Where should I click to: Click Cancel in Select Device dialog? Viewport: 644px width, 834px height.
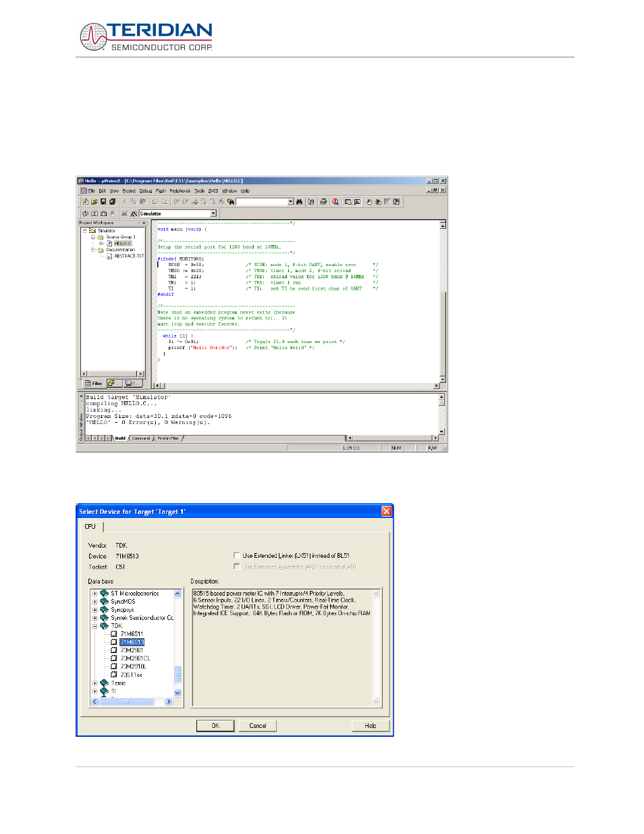point(258,726)
